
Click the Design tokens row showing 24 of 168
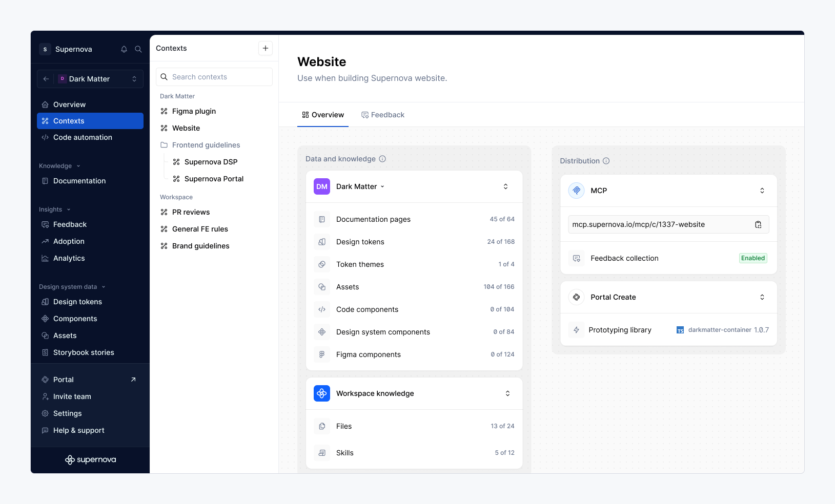tap(414, 242)
